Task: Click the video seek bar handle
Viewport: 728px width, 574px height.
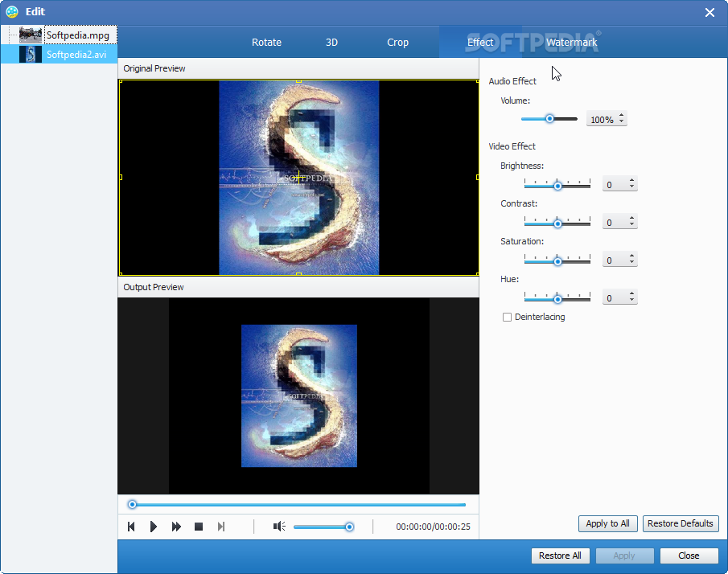Action: (132, 504)
